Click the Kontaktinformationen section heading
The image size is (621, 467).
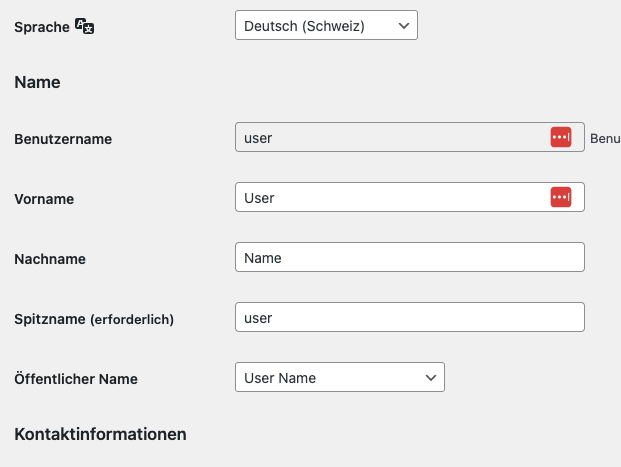click(100, 434)
